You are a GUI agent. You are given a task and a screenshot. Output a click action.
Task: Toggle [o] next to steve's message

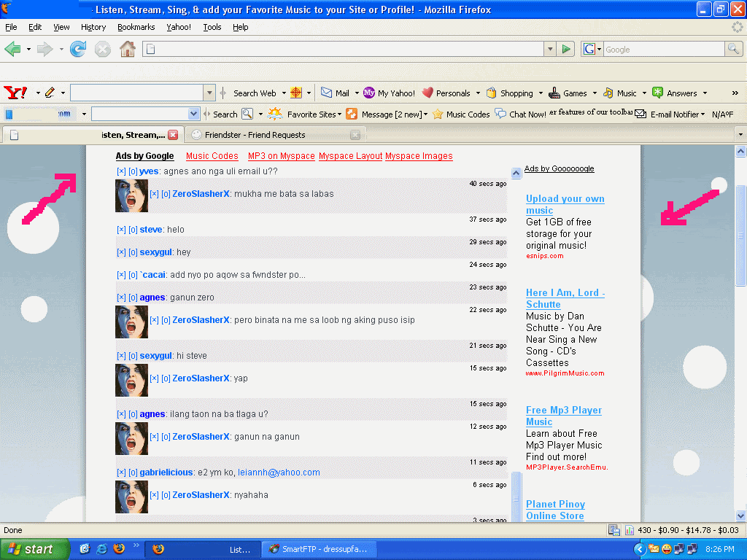tap(133, 230)
